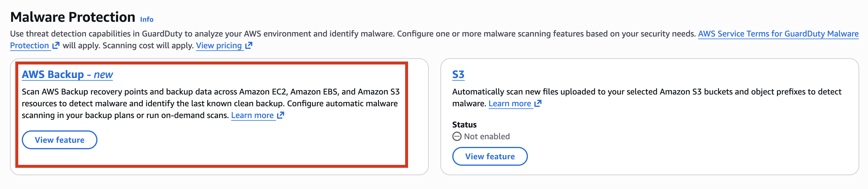Click external-link icon after AWS Backup Learn more
The image size is (868, 189).
point(280,115)
